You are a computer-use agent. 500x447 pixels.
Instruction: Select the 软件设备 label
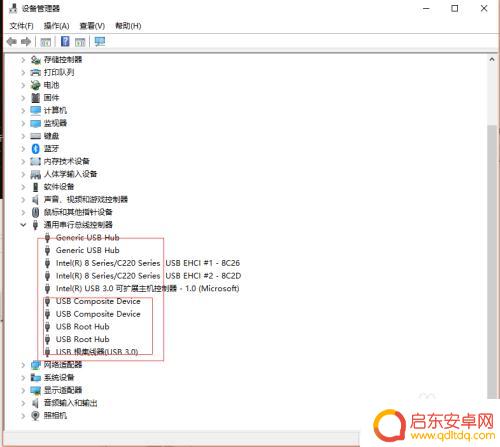(x=59, y=187)
